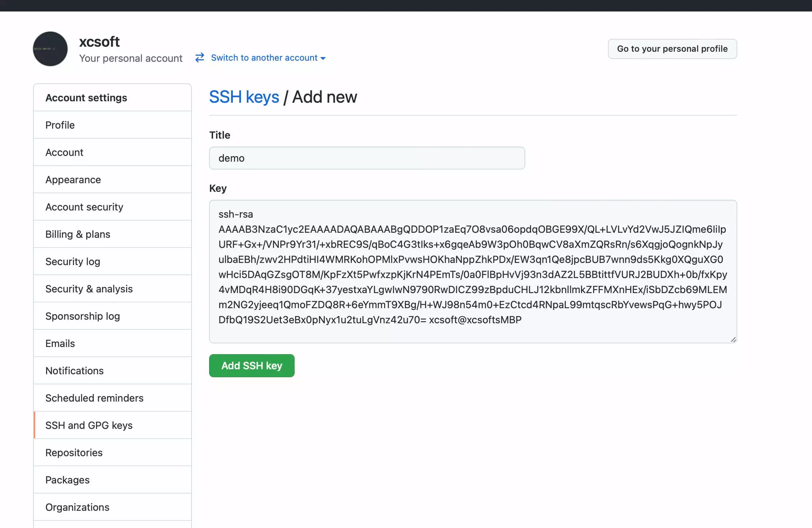The height and width of the screenshot is (528, 812).
Task: Select Security & analysis settings
Action: 89,289
